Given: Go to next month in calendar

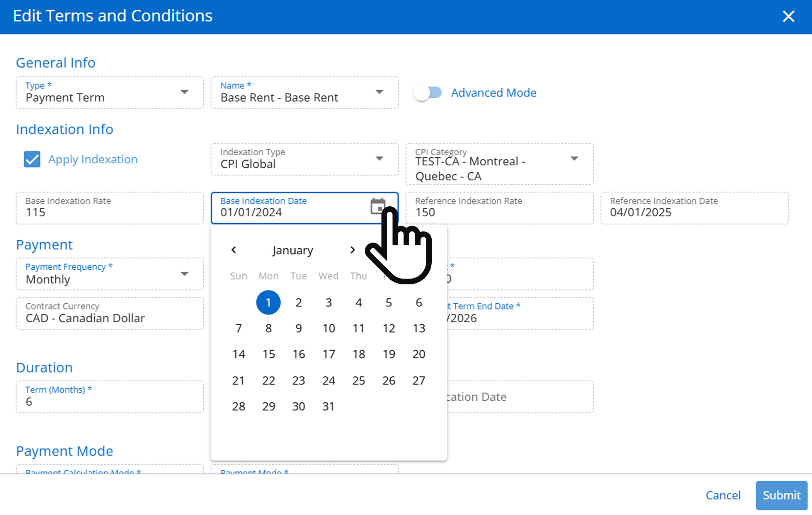Looking at the screenshot, I should click(352, 250).
